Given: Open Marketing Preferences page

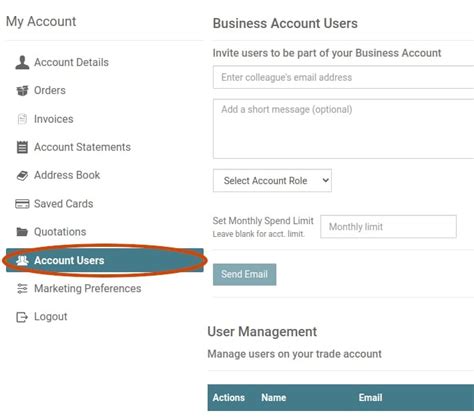Looking at the screenshot, I should pyautogui.click(x=88, y=288).
